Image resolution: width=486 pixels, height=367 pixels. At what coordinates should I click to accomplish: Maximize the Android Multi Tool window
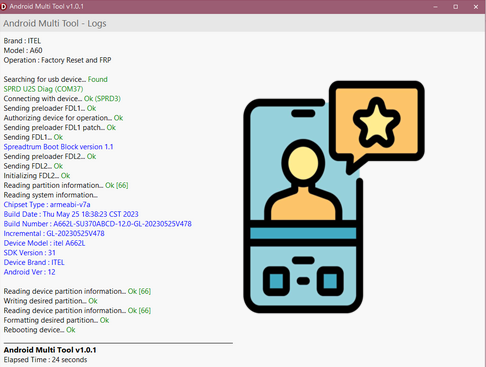(x=455, y=7)
